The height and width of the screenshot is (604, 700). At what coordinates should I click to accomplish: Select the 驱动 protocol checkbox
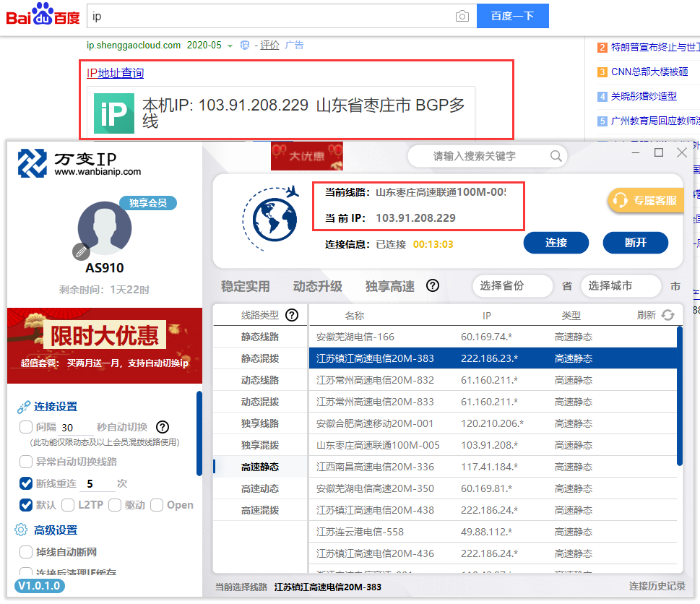115,505
